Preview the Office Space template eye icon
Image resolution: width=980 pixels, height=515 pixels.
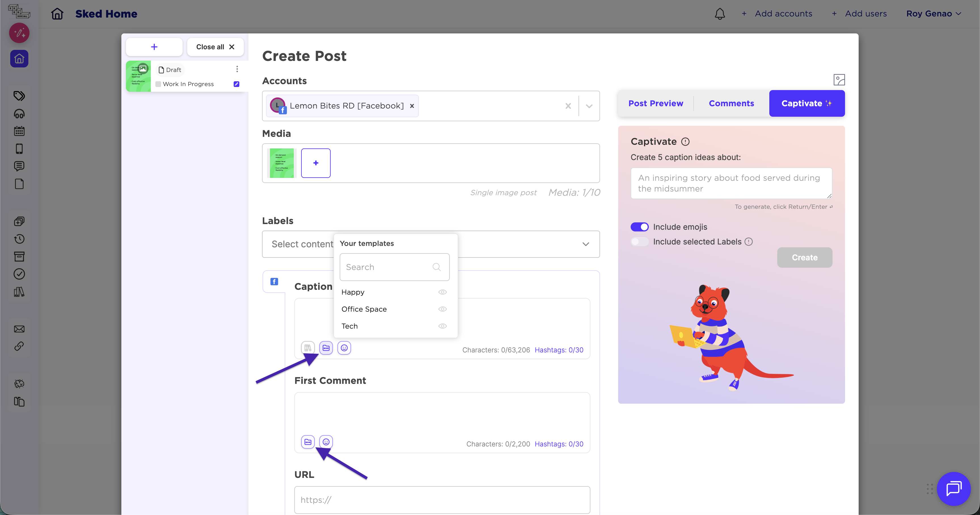[x=442, y=309]
